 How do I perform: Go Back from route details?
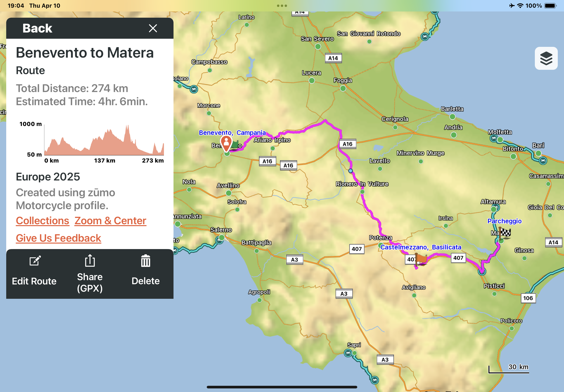click(37, 28)
